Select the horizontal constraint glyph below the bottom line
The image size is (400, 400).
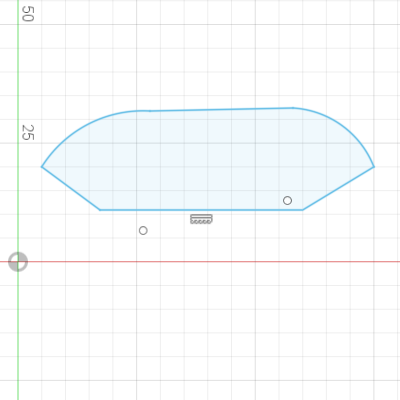pos(201,219)
